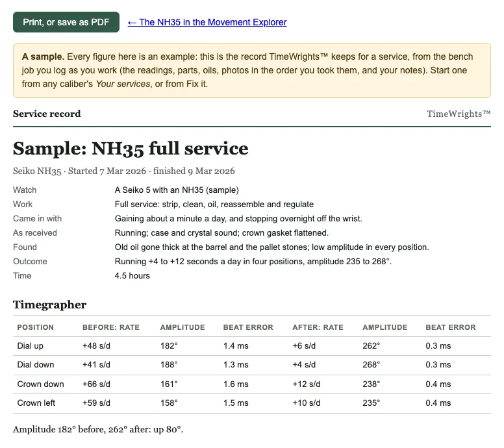Click the 'Found' field label

pos(25,247)
